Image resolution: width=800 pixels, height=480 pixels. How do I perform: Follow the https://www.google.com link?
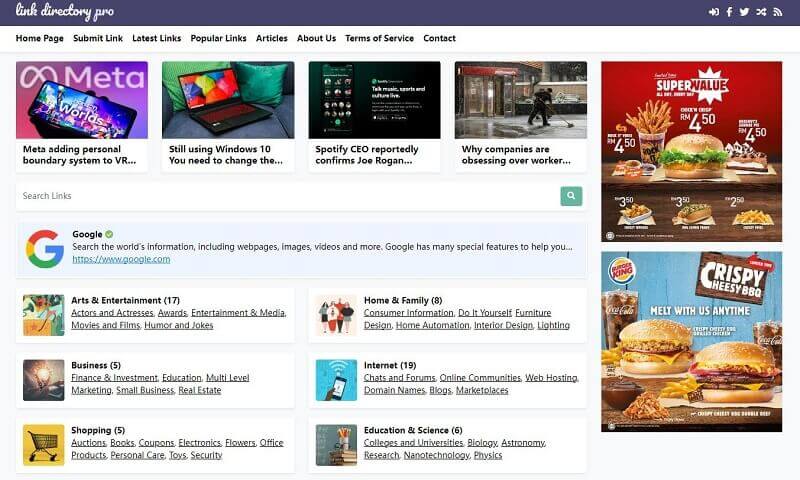pos(121,259)
